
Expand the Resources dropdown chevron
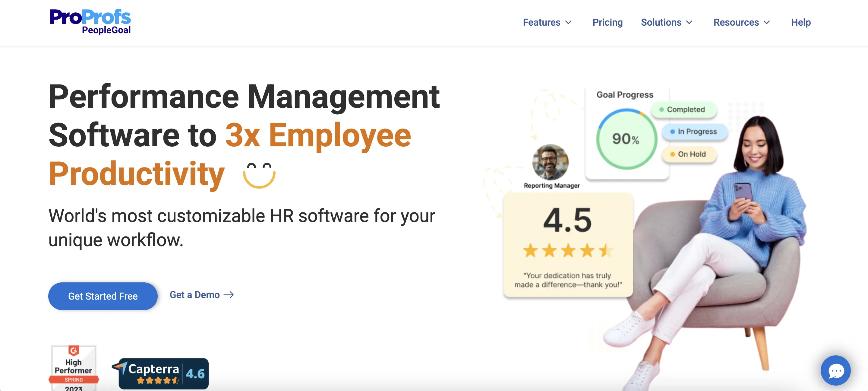(x=767, y=22)
